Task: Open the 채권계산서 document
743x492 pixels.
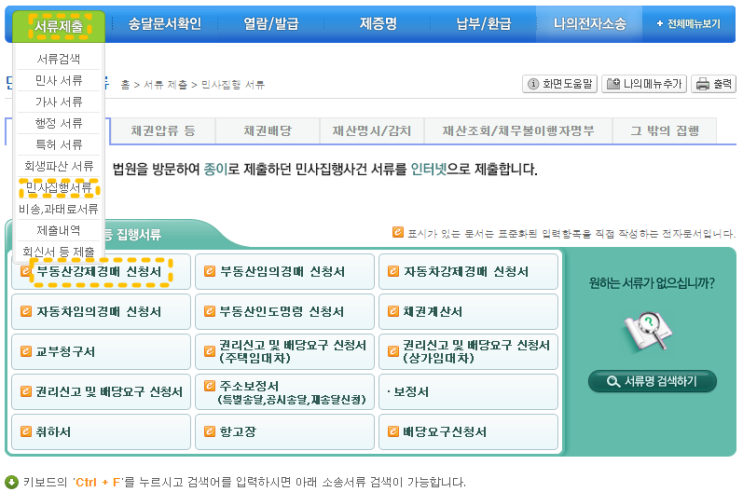Action: click(468, 311)
